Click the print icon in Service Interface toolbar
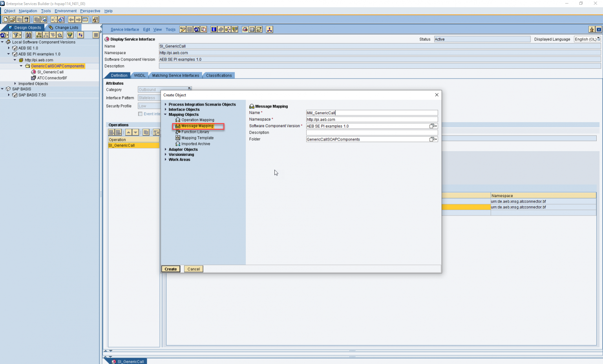Image resolution: width=603 pixels, height=364 pixels. pos(203,29)
